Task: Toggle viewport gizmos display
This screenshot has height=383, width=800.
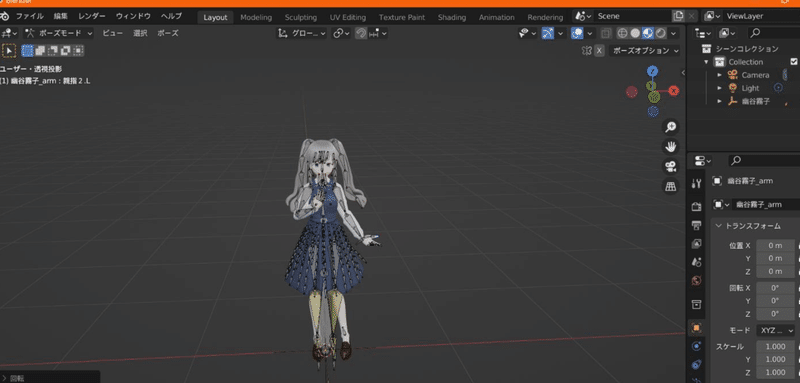Action: 547,33
